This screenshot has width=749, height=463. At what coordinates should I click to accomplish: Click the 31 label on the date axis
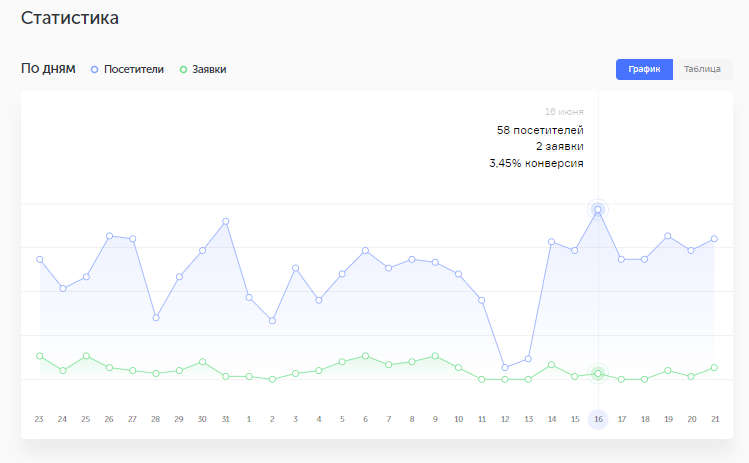pyautogui.click(x=225, y=419)
